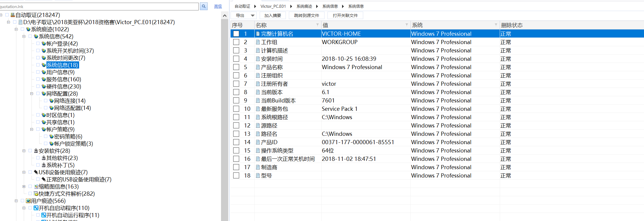Click the 开机自启动程序 node icon
644x221 pixels.
point(36,208)
